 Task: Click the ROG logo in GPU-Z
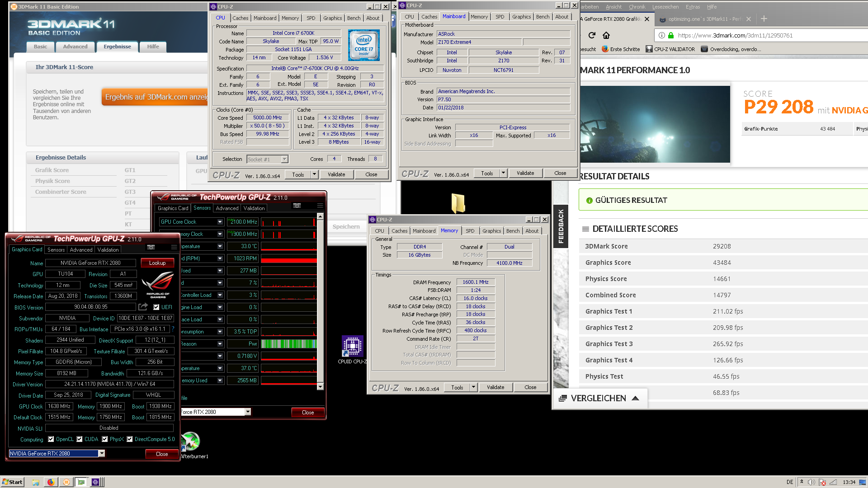(x=158, y=284)
